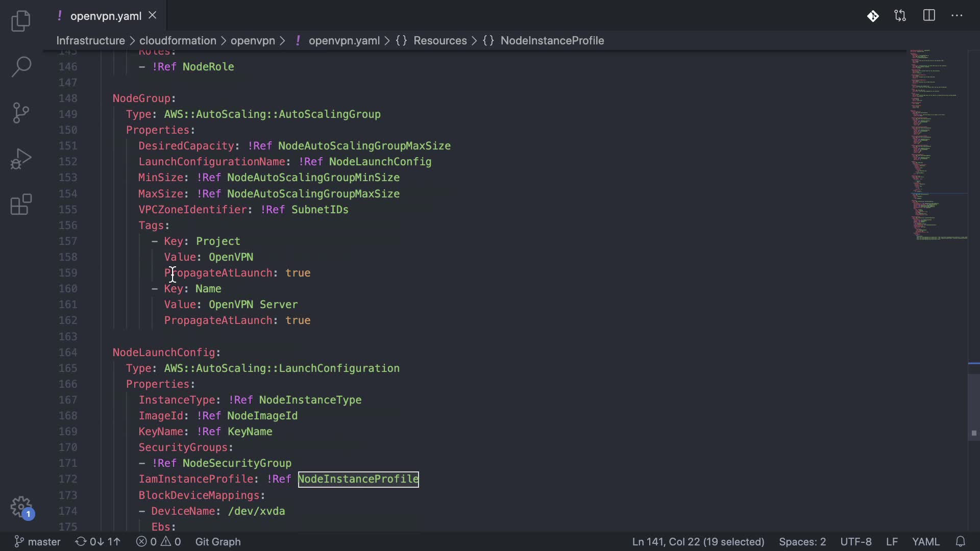
Task: Click the cloudformation breadcrumb
Action: [x=178, y=41]
